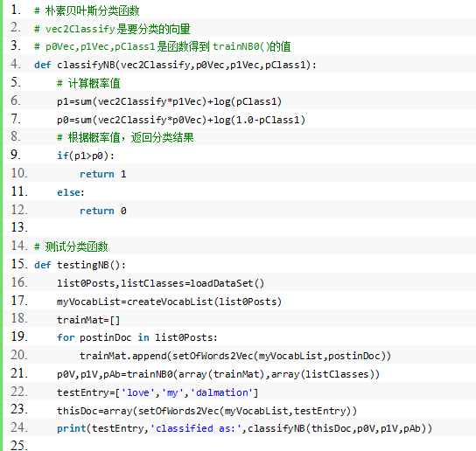The height and width of the screenshot is (451, 476).
Task: Click comment 'vec2Classify是要分类的向量'
Action: [x=118, y=29]
